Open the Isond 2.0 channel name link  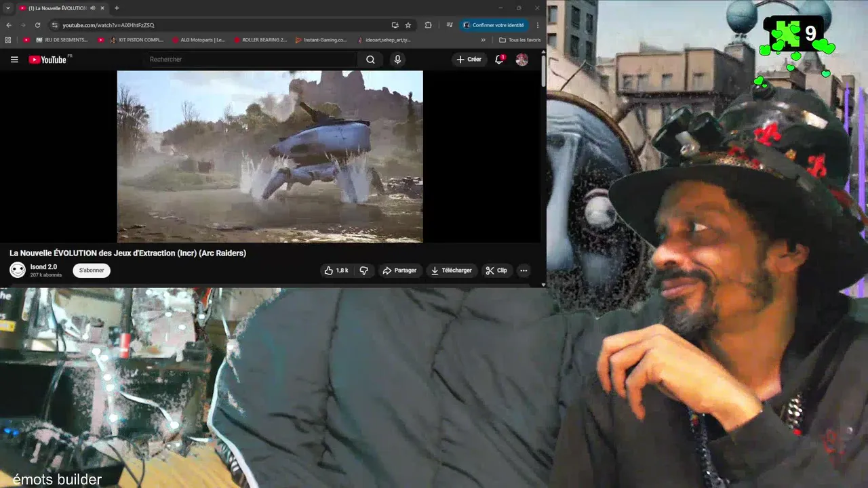[x=43, y=267]
